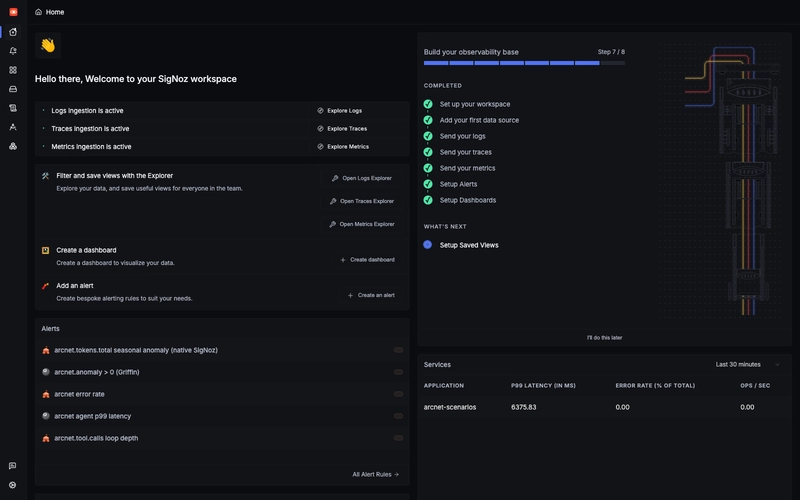Open Traces Explorer button
This screenshot has width=800, height=500.
[x=362, y=202]
